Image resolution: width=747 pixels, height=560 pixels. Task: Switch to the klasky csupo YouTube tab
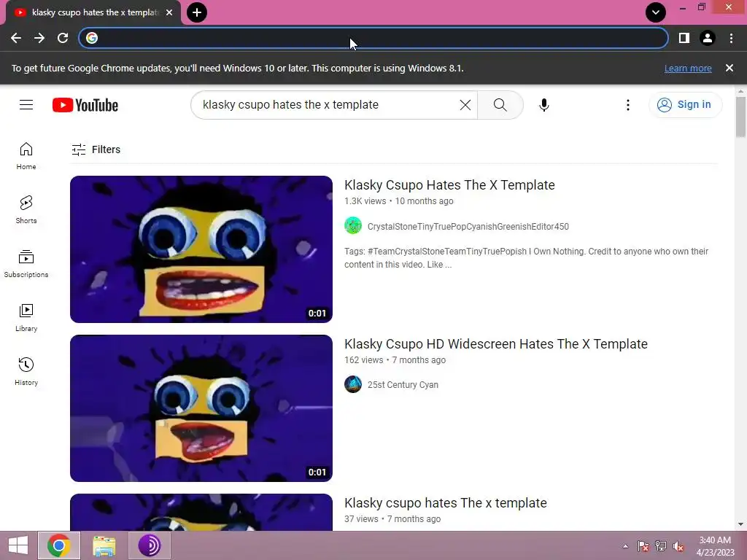tap(93, 12)
